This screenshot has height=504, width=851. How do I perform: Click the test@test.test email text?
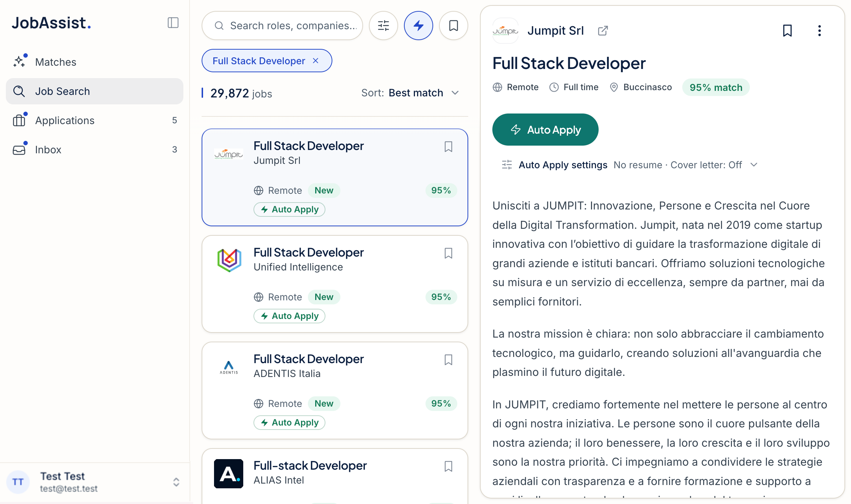69,489
